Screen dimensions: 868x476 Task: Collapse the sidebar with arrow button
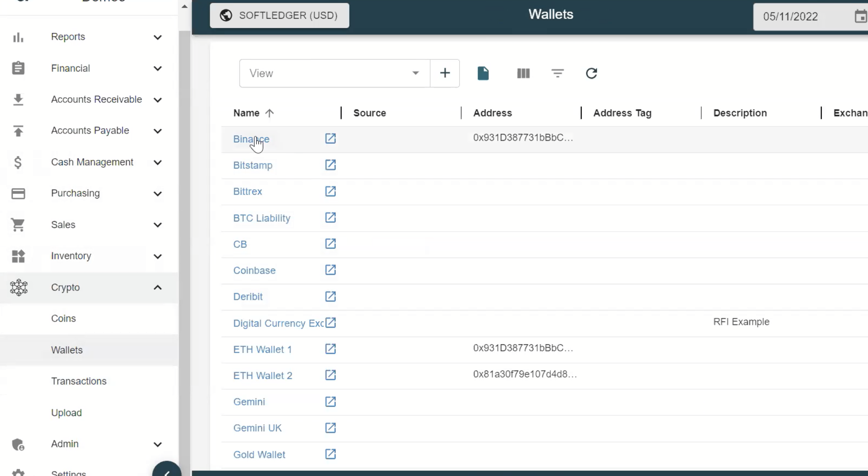[x=167, y=471]
